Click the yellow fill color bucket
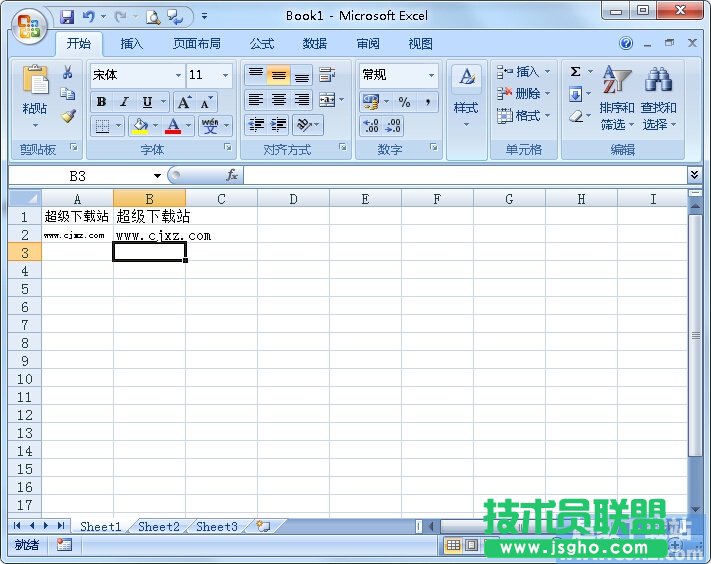 (x=139, y=126)
